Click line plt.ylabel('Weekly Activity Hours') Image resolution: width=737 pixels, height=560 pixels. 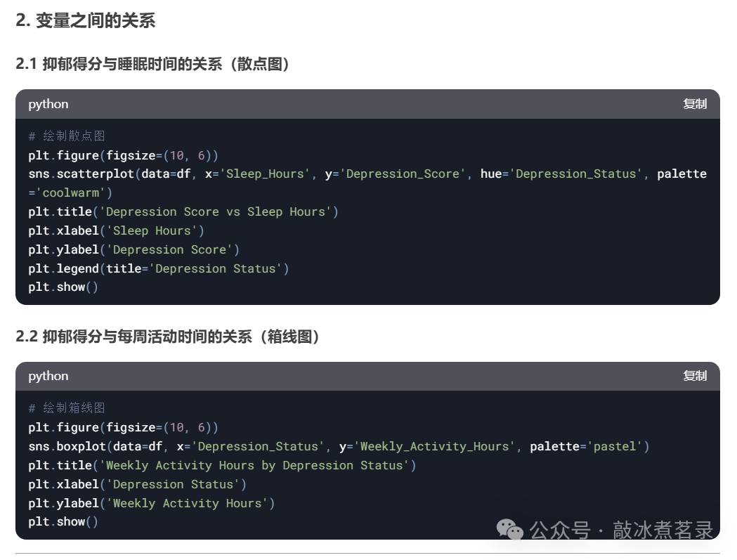pyautogui.click(x=151, y=503)
